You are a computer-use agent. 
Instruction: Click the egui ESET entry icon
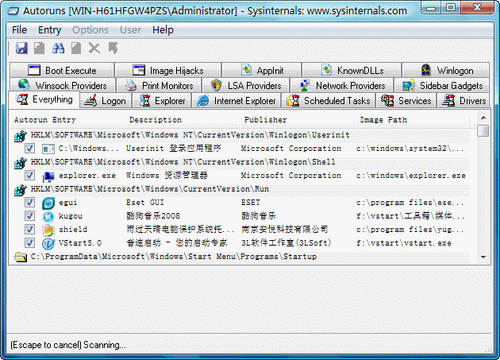48,203
